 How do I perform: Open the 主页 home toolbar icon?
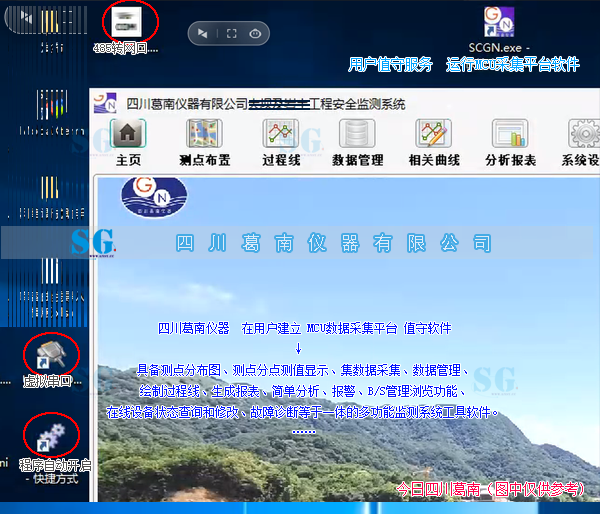(128, 134)
